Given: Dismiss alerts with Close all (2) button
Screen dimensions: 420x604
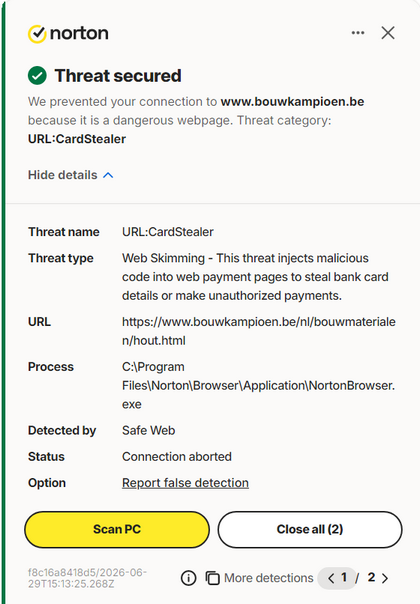Looking at the screenshot, I should point(310,529).
